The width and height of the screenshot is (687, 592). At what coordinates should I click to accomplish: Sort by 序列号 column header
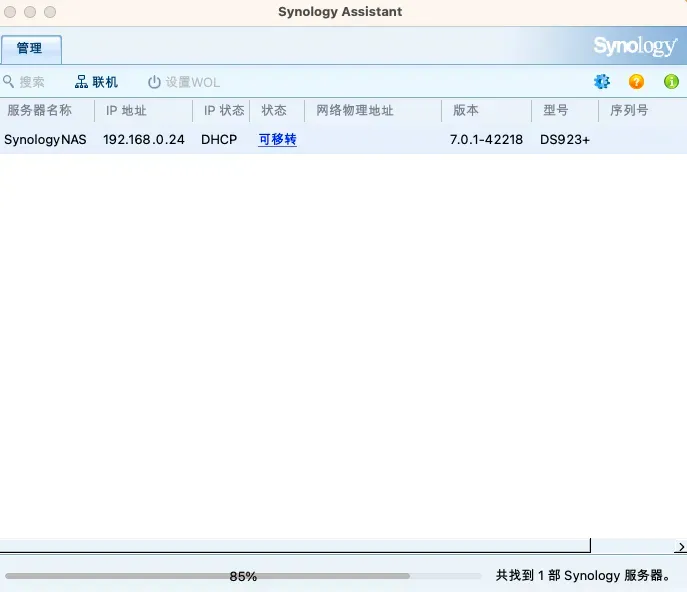click(643, 110)
